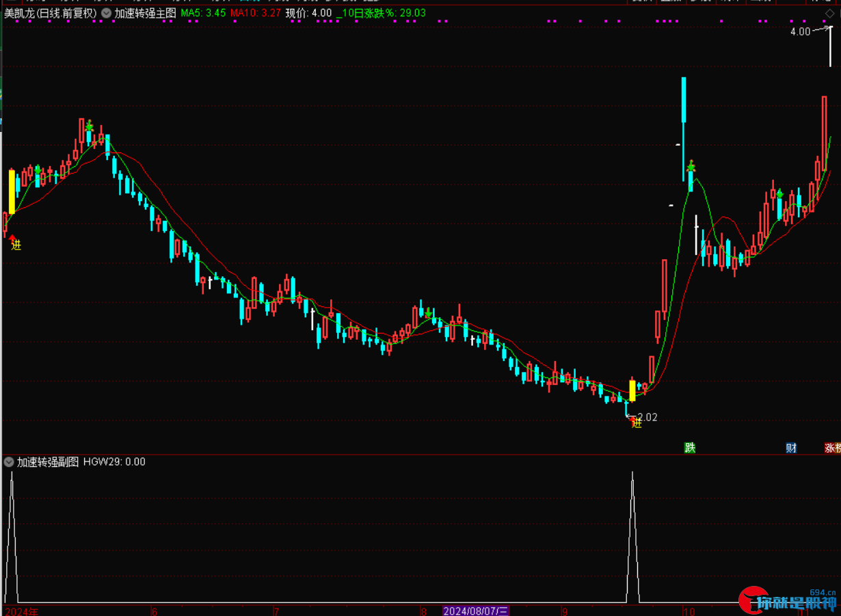
Task: Click the 2024/08/07/三 date marker
Action: coord(476,611)
